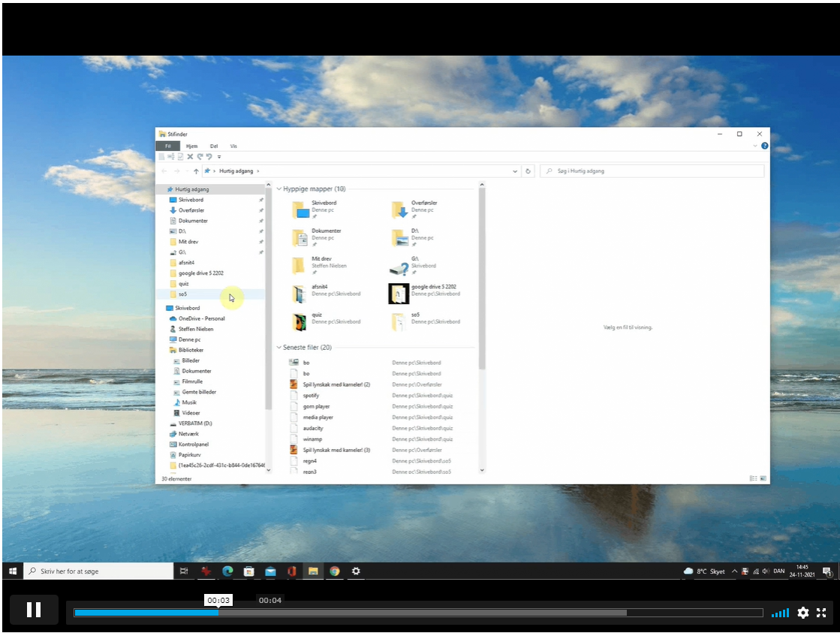The image size is (840, 633).
Task: Switch to the Vis ribbon tab
Action: (233, 146)
